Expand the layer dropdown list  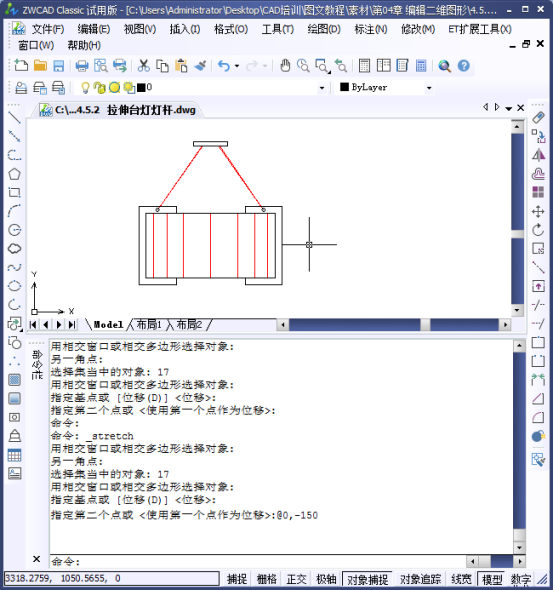point(322,88)
